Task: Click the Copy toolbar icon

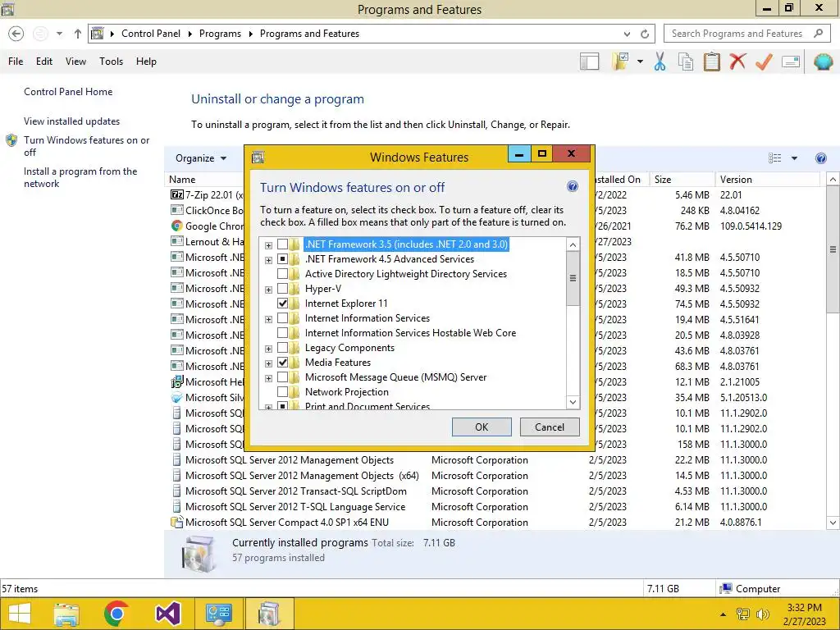Action: (686, 62)
